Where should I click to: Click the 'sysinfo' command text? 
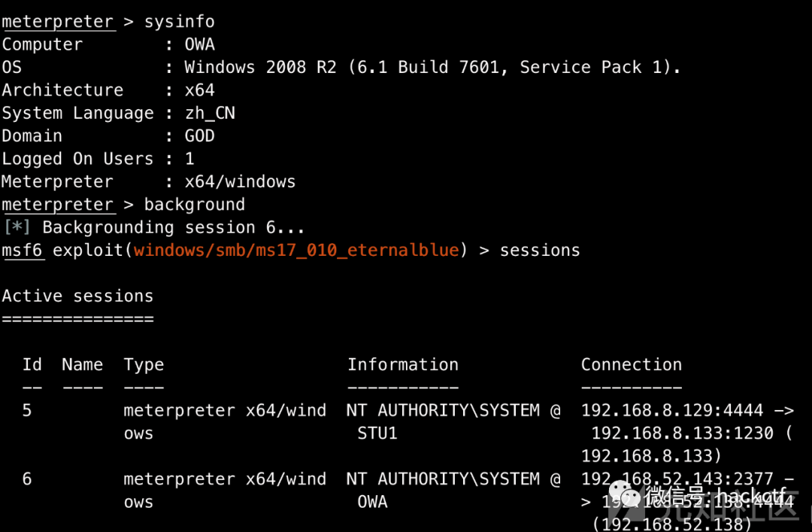click(179, 22)
